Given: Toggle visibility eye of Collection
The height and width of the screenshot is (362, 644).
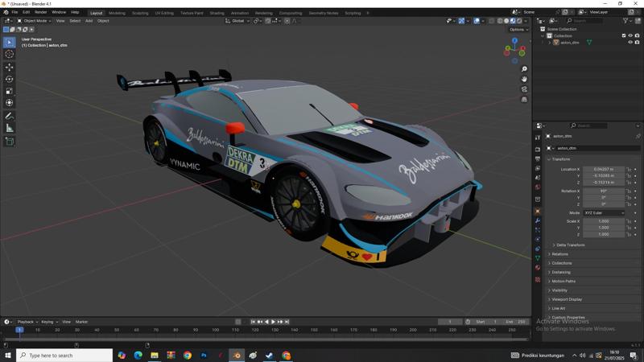Looking at the screenshot, I should (630, 35).
